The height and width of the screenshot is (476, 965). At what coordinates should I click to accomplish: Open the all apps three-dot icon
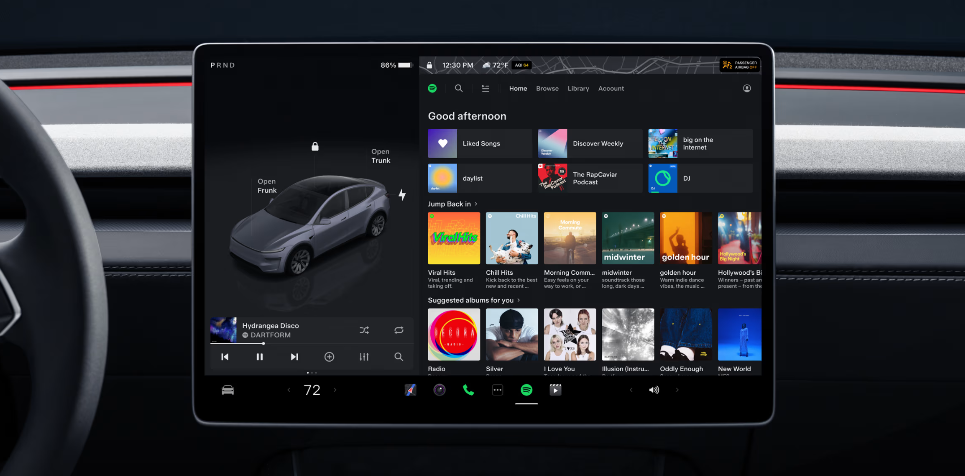click(x=497, y=390)
